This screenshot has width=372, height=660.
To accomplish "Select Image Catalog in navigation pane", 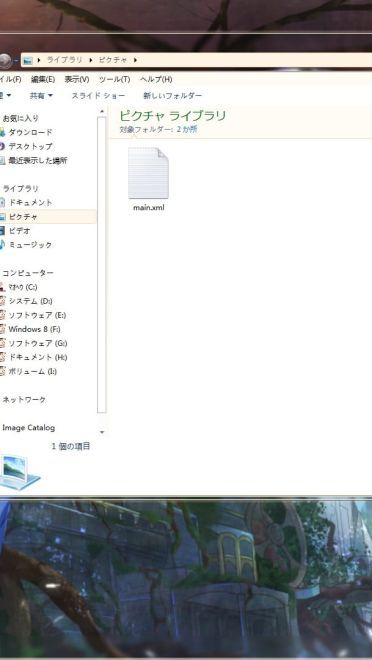I will (x=29, y=428).
